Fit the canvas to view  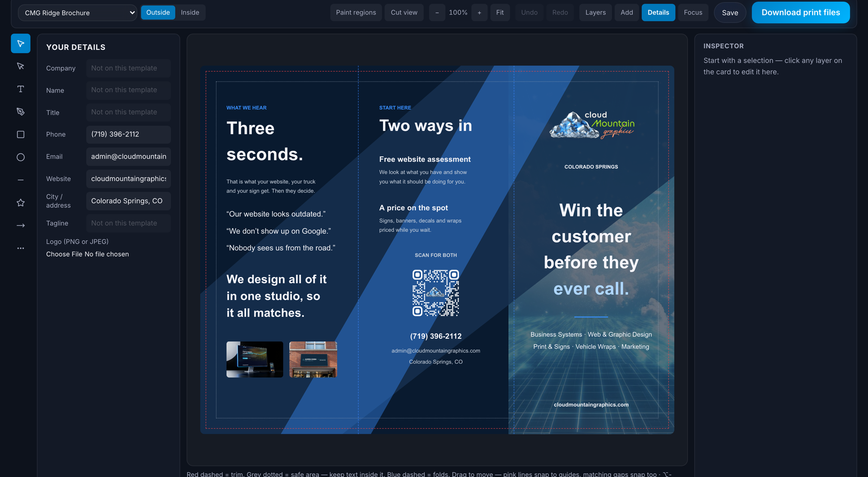click(x=500, y=12)
